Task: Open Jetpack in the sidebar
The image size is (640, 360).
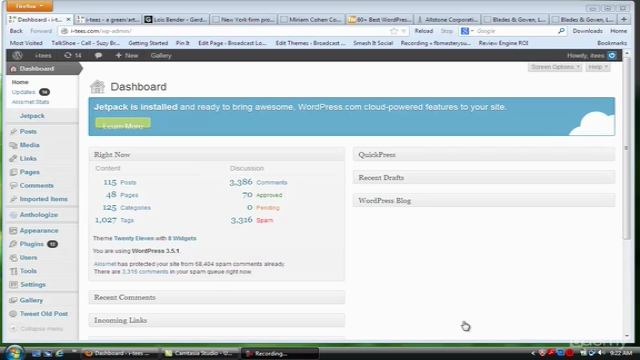Action: [32, 116]
